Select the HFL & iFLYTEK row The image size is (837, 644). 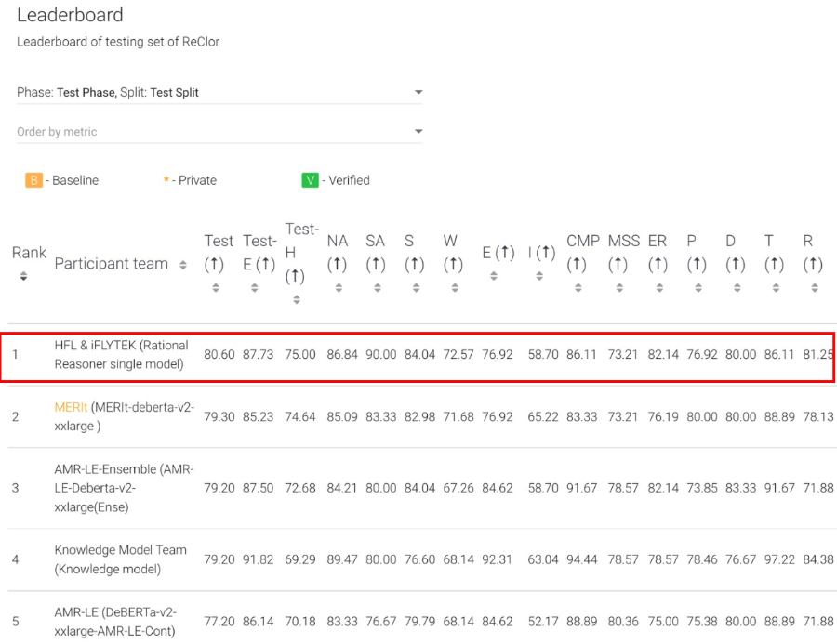click(418, 355)
